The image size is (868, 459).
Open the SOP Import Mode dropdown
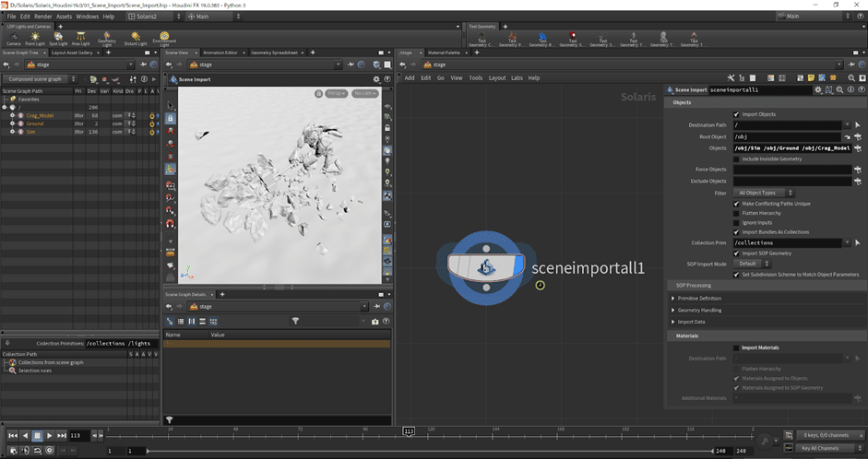pos(754,264)
